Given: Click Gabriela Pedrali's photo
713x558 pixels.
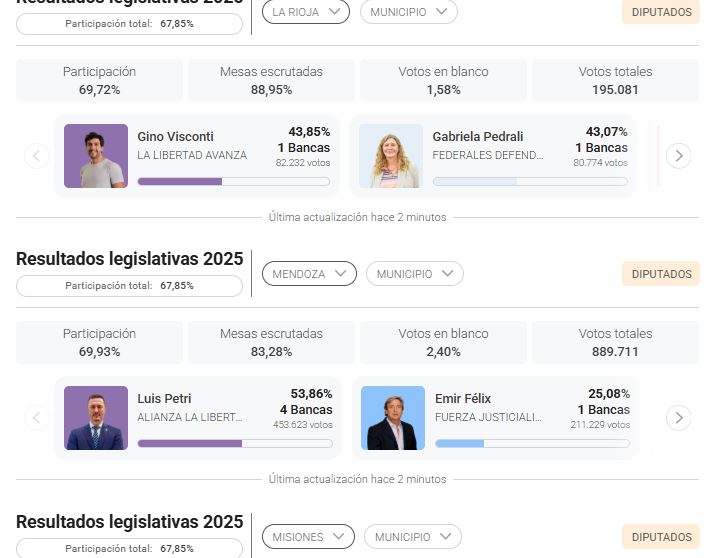Looking at the screenshot, I should pyautogui.click(x=391, y=156).
